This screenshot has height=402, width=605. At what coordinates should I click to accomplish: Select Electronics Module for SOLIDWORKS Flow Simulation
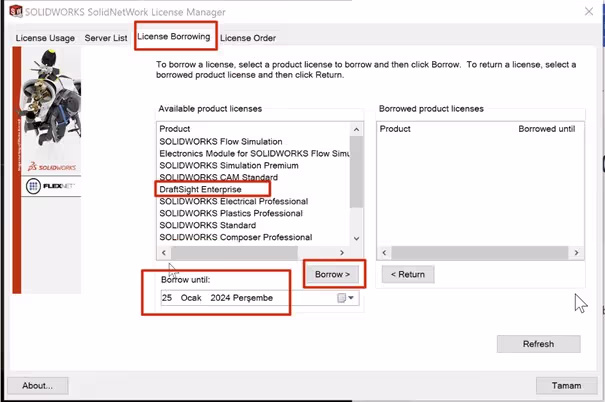(x=254, y=154)
